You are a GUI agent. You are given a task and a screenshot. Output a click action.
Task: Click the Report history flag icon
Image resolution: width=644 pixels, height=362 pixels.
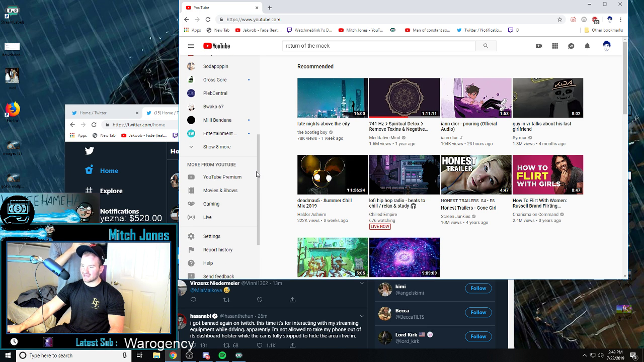coord(191,250)
